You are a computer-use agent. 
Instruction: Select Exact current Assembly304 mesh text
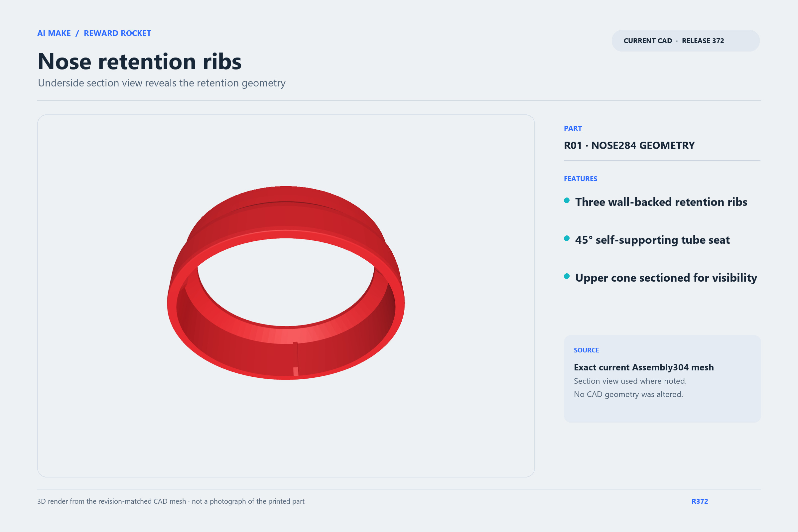coord(644,367)
